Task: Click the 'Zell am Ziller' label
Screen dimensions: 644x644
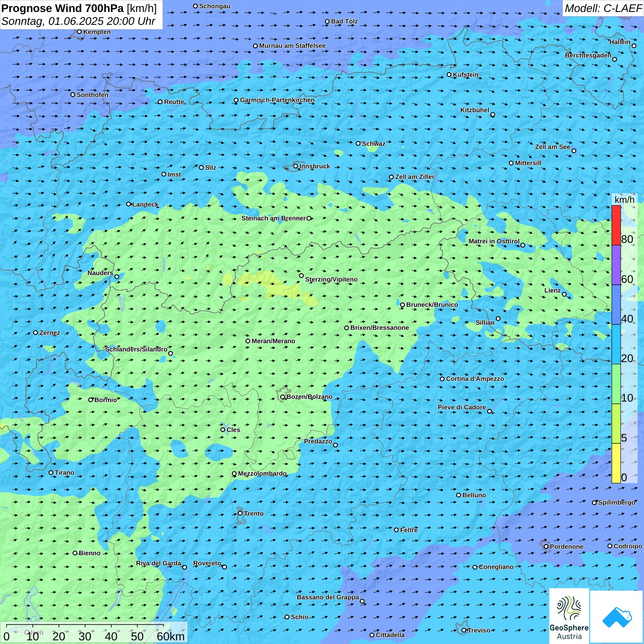Action: [x=415, y=177]
